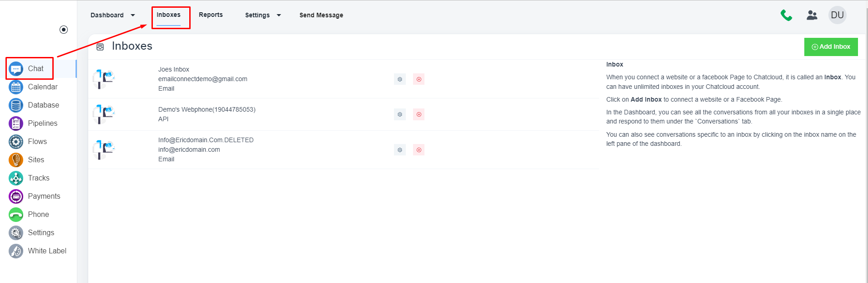Delete the Joes Inbox entry
Viewport: 868px width, 283px height.
419,79
